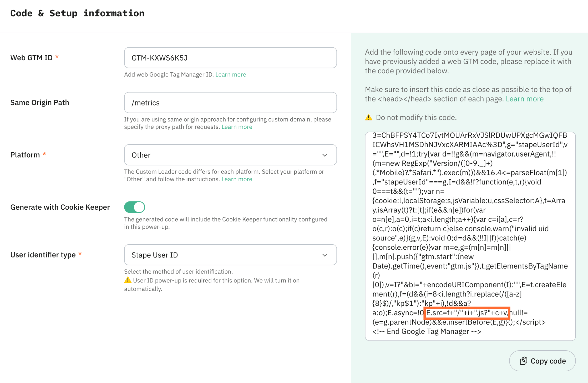Click the Do not modify this code text
Image resolution: width=588 pixels, height=383 pixels.
[416, 118]
